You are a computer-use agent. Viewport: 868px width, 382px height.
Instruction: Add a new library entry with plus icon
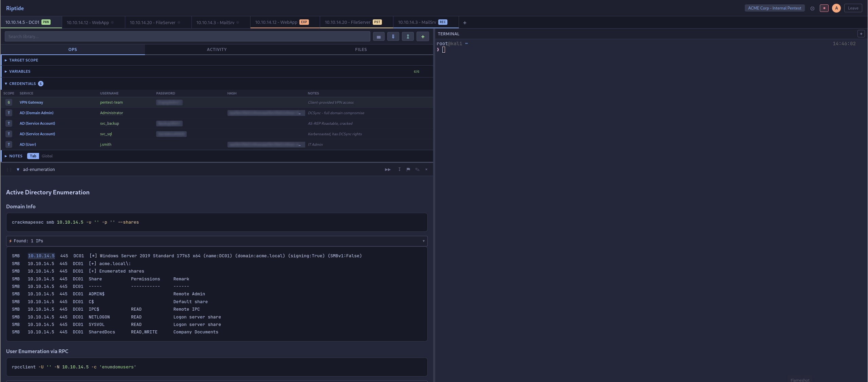click(x=422, y=36)
